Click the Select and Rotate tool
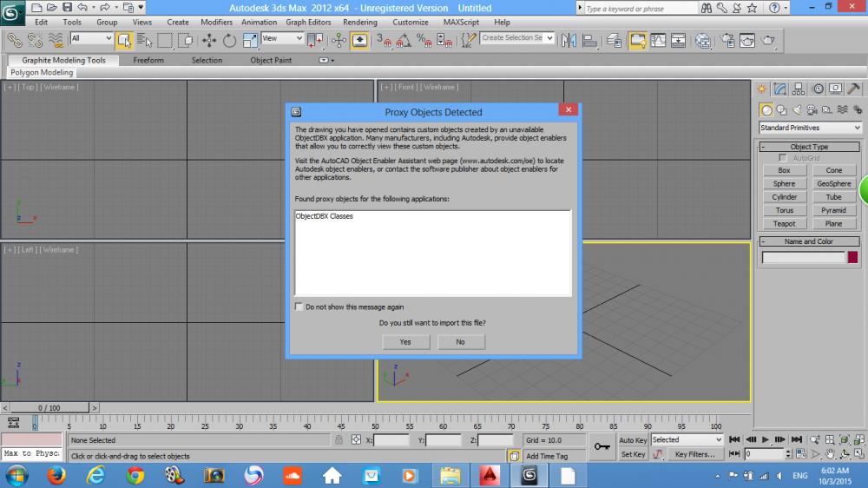This screenshot has height=488, width=868. coord(229,40)
